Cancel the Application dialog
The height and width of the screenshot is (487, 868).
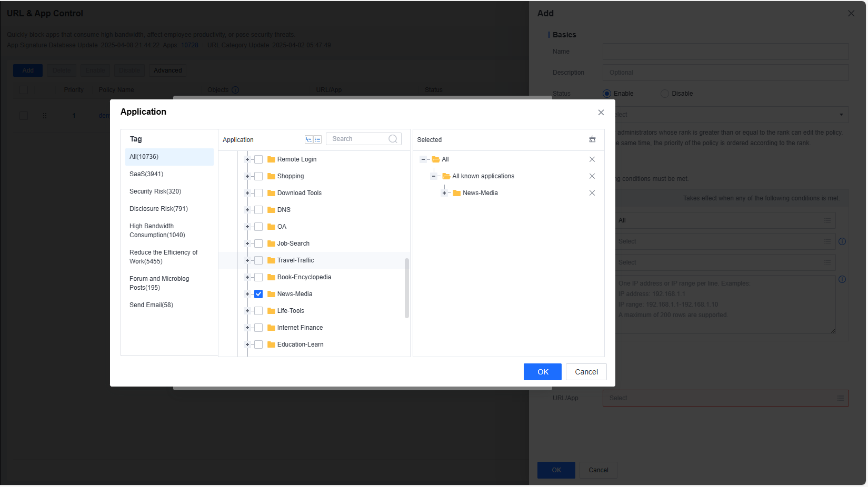(586, 372)
